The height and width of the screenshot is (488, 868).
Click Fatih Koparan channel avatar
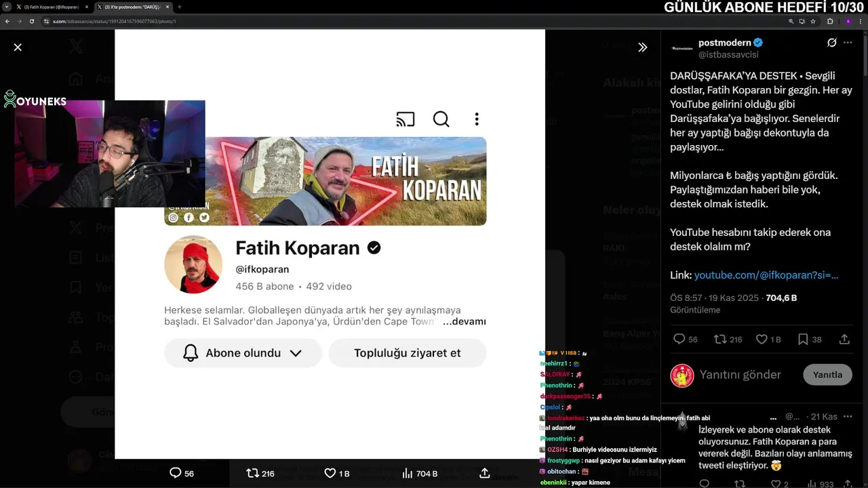pos(193,264)
